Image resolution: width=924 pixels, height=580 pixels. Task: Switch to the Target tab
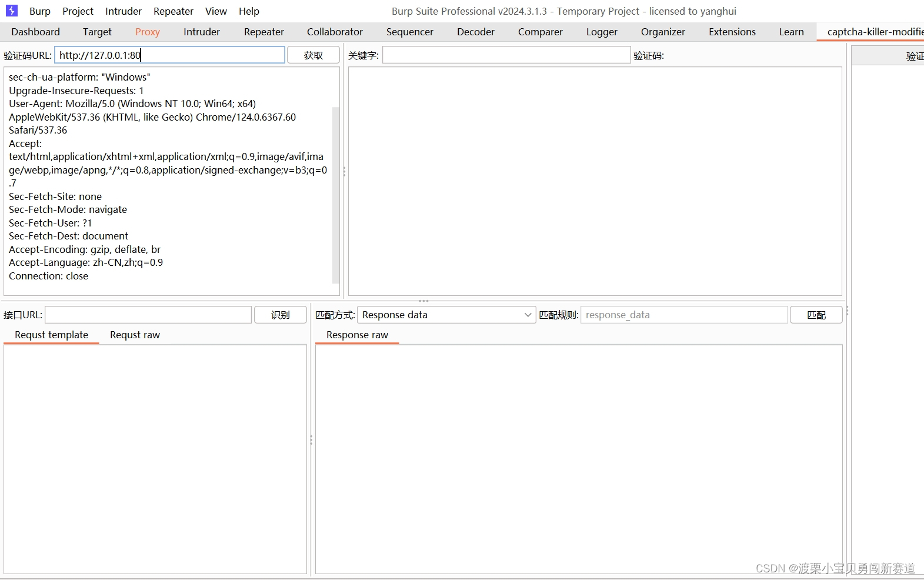[97, 32]
